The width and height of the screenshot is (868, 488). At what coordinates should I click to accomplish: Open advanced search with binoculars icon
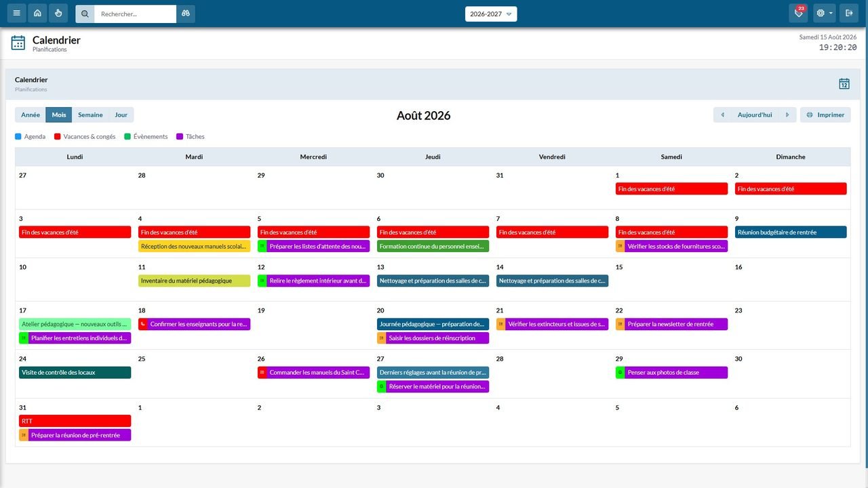[x=186, y=14]
